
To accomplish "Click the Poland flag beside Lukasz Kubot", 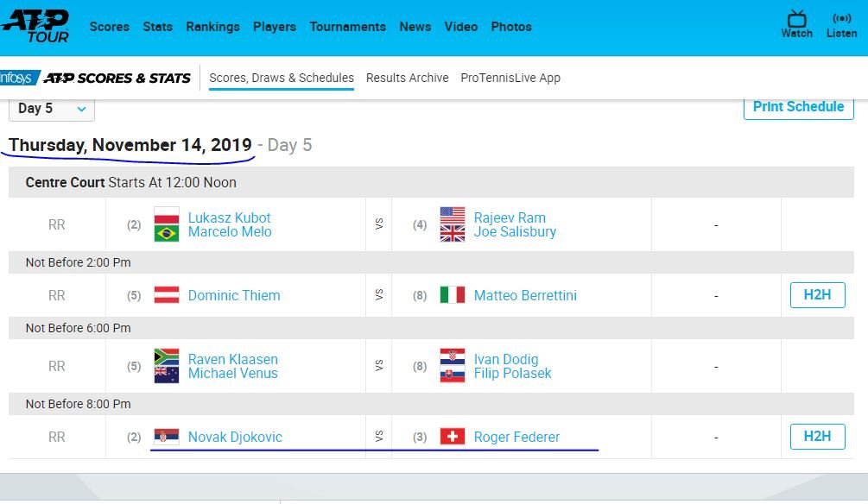I will [166, 216].
